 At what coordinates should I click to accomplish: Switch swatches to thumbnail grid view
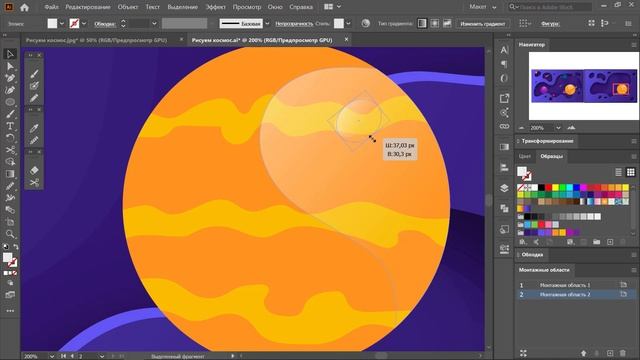tap(631, 172)
